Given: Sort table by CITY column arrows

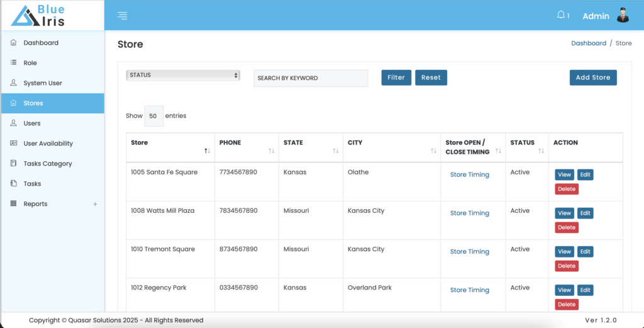Looking at the screenshot, I should 433,151.
